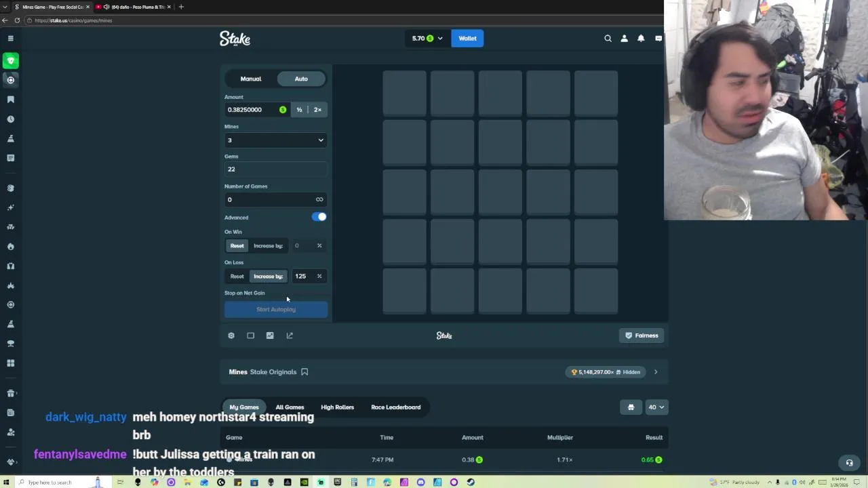Click the Wallet button

[467, 39]
